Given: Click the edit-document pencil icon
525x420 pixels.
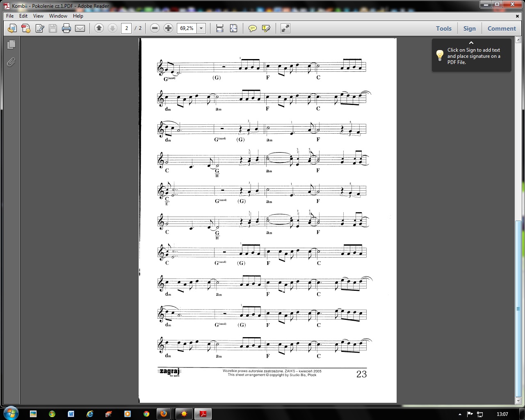Looking at the screenshot, I should coord(40,28).
